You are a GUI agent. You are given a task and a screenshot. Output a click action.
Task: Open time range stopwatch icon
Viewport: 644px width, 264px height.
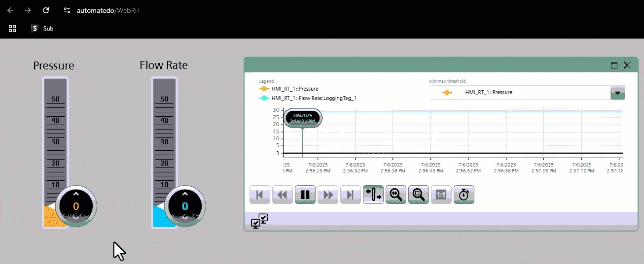click(464, 195)
